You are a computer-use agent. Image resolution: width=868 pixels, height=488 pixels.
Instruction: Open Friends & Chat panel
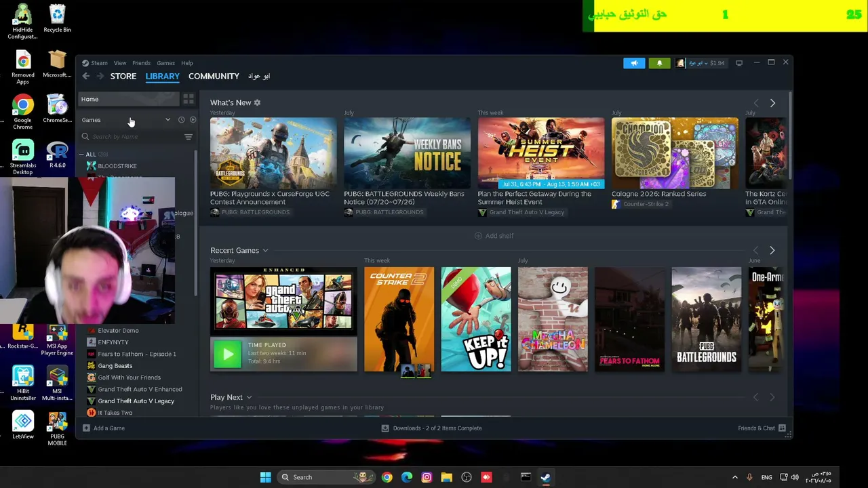click(762, 428)
